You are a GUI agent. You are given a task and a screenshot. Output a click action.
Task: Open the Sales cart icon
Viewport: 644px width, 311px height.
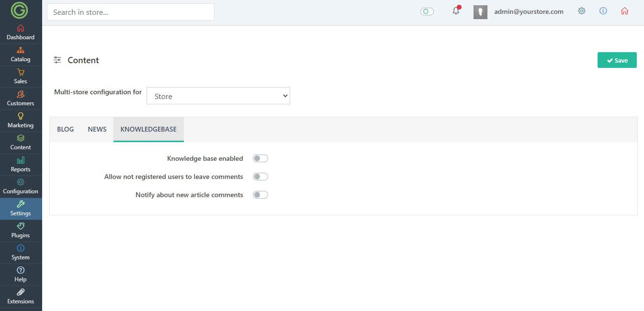pyautogui.click(x=21, y=72)
